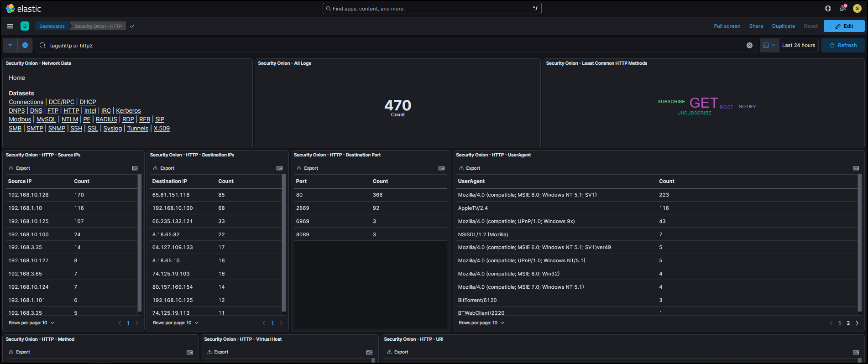Click the Refresh button

click(842, 45)
